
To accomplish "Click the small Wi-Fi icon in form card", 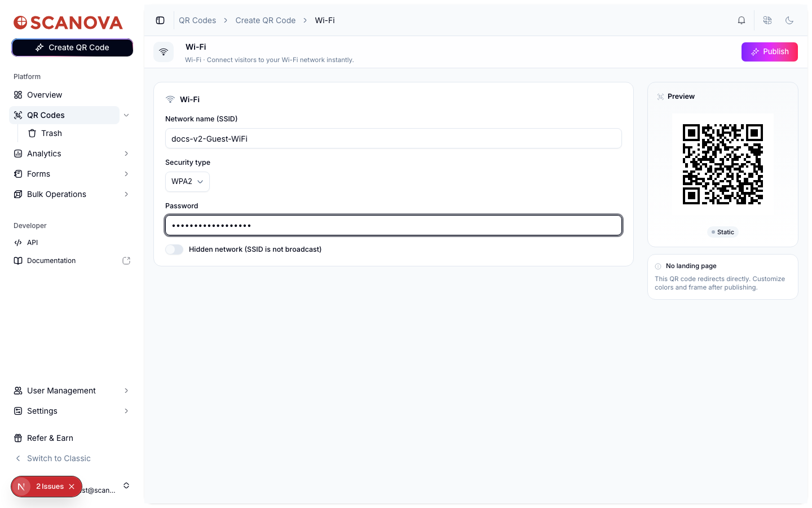I will pyautogui.click(x=170, y=99).
